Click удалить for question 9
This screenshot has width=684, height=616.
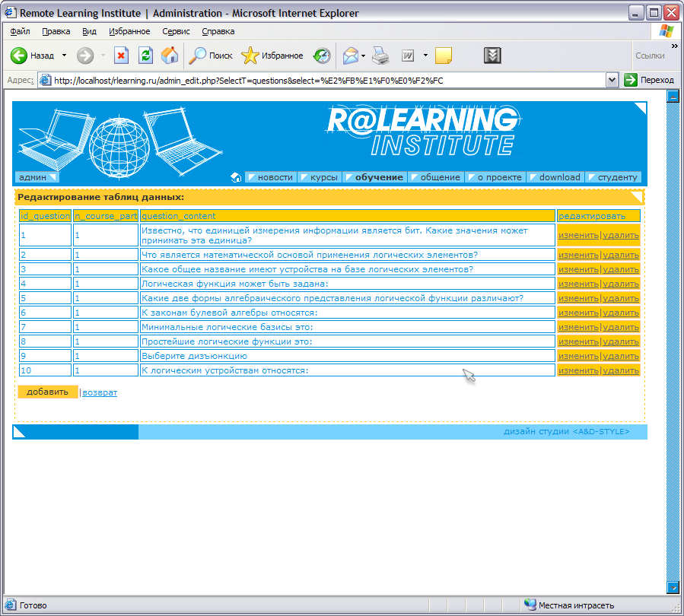pyautogui.click(x=621, y=356)
